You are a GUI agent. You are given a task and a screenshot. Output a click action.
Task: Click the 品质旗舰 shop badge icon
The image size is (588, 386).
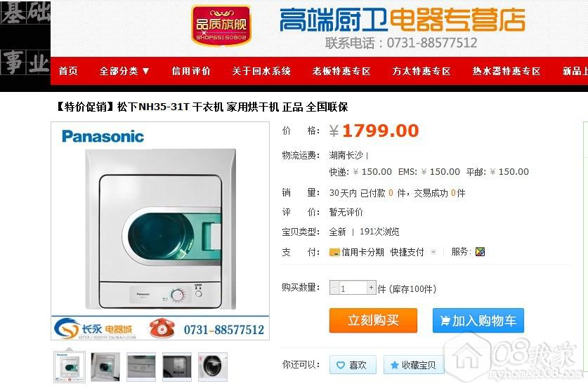221,25
